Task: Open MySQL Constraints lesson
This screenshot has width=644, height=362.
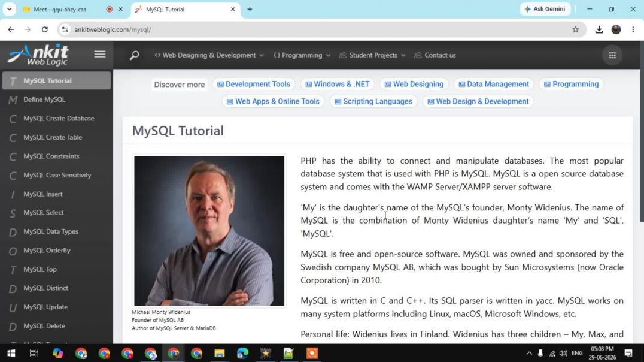Action: click(x=57, y=156)
